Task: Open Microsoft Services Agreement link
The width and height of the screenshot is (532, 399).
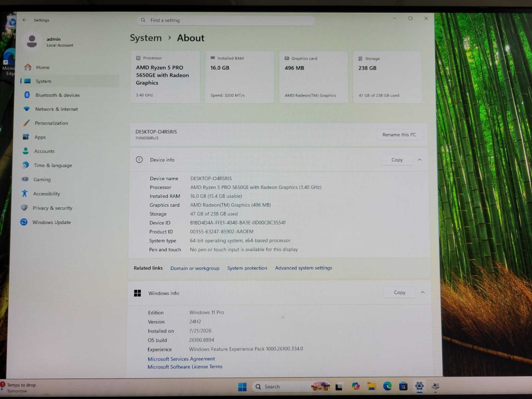Action: tap(181, 359)
